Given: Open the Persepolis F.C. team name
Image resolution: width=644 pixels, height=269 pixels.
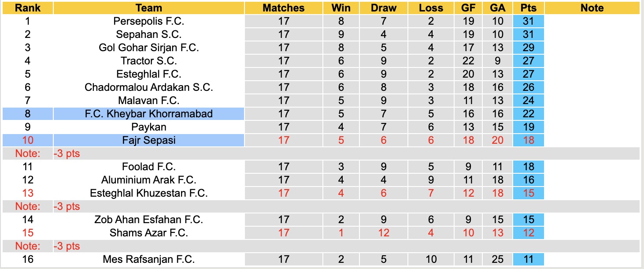Looking at the screenshot, I should click(149, 21).
